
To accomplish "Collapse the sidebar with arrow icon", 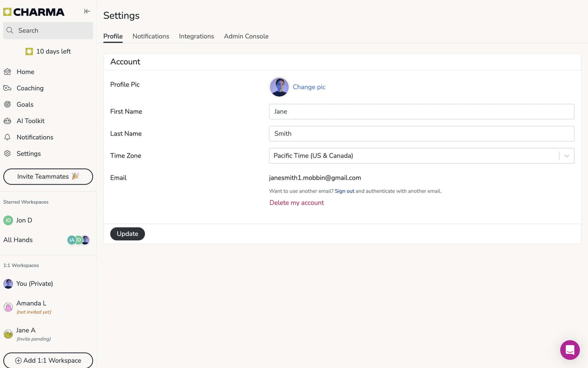I will (x=87, y=11).
